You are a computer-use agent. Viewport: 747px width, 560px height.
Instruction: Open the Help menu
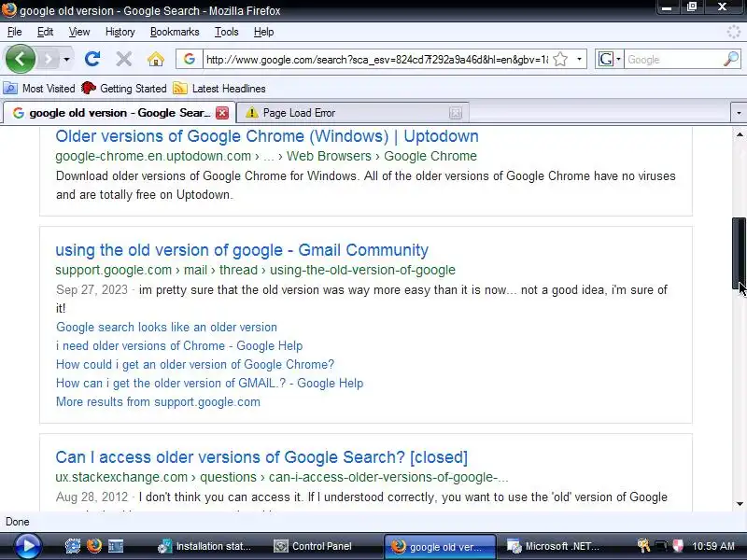pyautogui.click(x=263, y=32)
